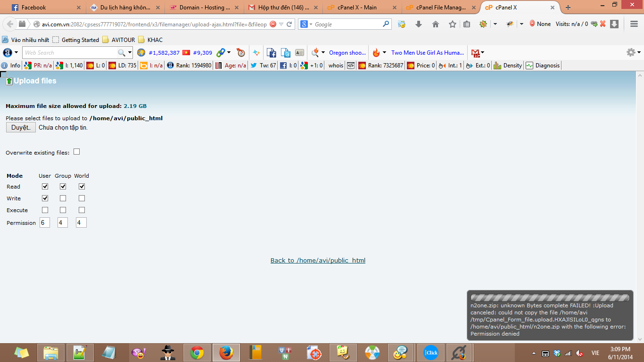Click the red X toolbar icon
Image resolution: width=644 pixels, height=362 pixels.
(603, 24)
